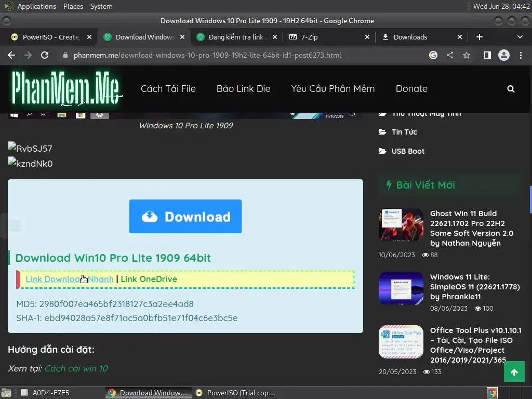The height and width of the screenshot is (399, 532).
Task: Click USB Boot folder icon
Action: click(x=382, y=151)
